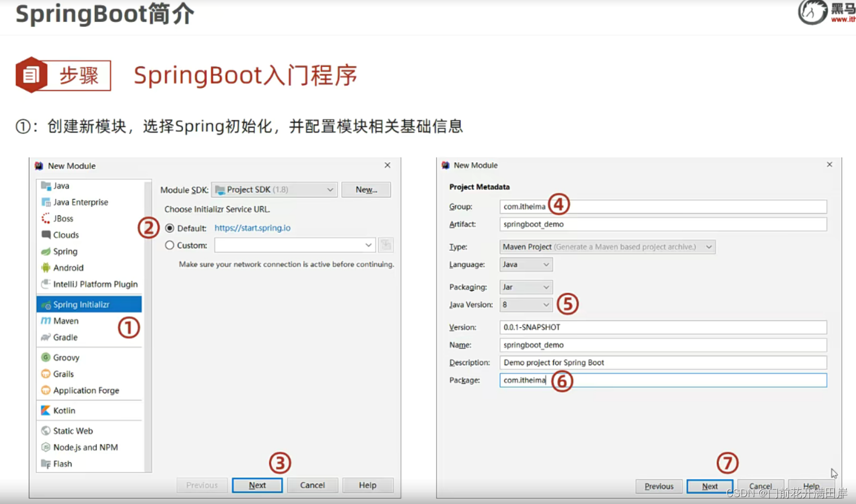856x504 pixels.
Task: Click the 'Project Metadata' heading text
Action: click(x=479, y=187)
